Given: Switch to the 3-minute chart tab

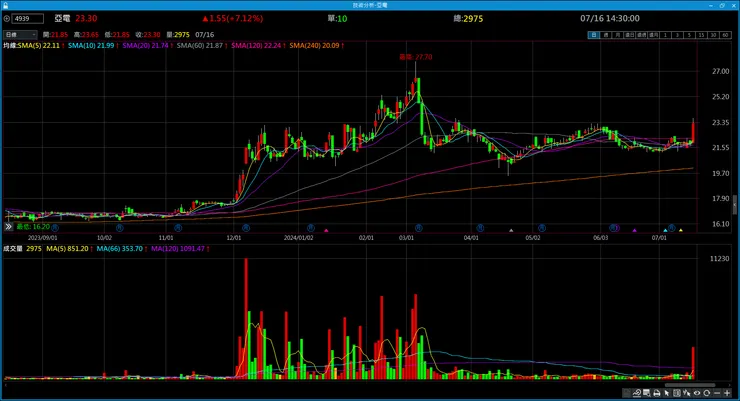Looking at the screenshot, I should click(677, 35).
